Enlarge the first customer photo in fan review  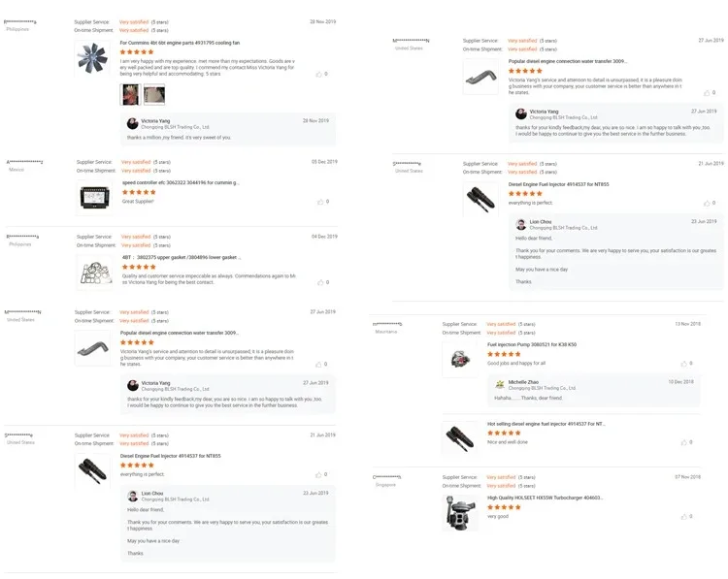129,94
